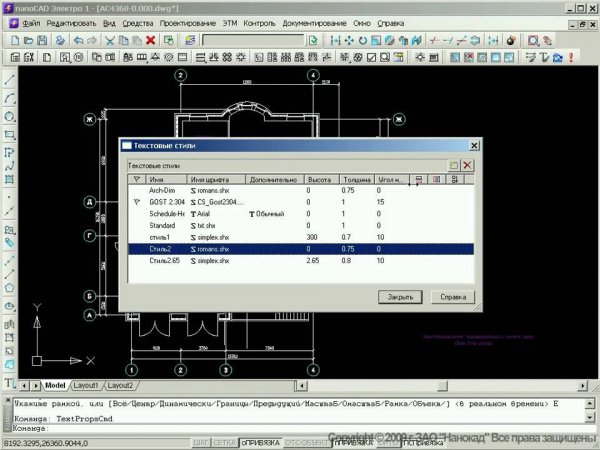
Task: Open the Вид menu
Action: tap(109, 23)
